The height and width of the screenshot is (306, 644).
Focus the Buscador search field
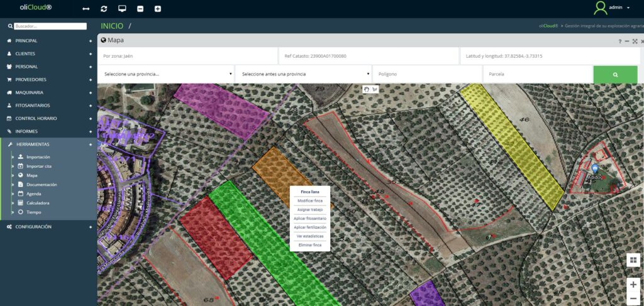coord(50,26)
